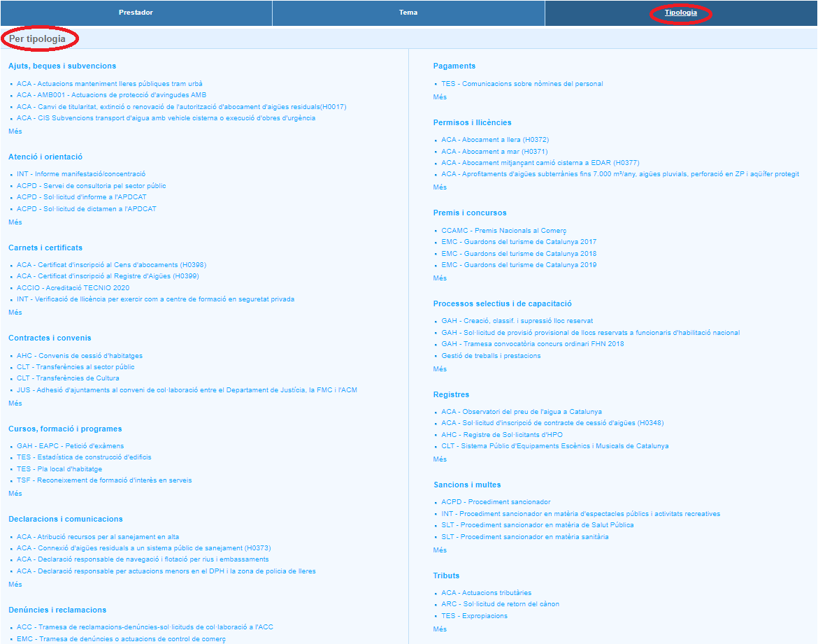Show more under Pagaments section
Viewport: 825px width, 644px height.
(440, 97)
